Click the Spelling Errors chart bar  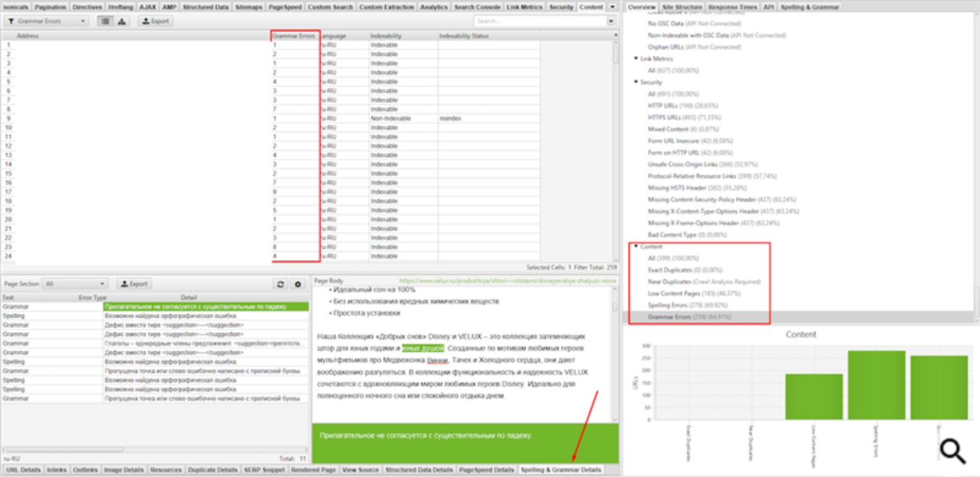pyautogui.click(x=876, y=385)
